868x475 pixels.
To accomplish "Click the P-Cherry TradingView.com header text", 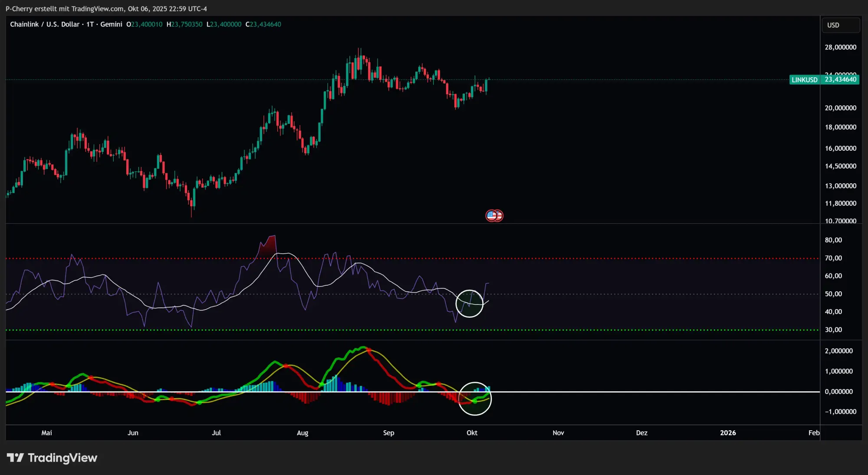I will pyautogui.click(x=106, y=9).
